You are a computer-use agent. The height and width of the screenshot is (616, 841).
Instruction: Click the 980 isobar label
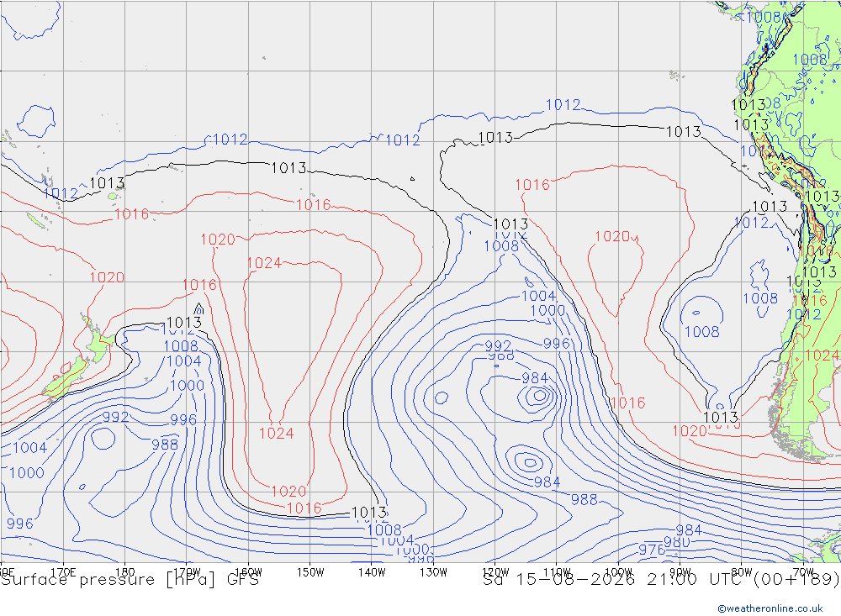click(677, 542)
